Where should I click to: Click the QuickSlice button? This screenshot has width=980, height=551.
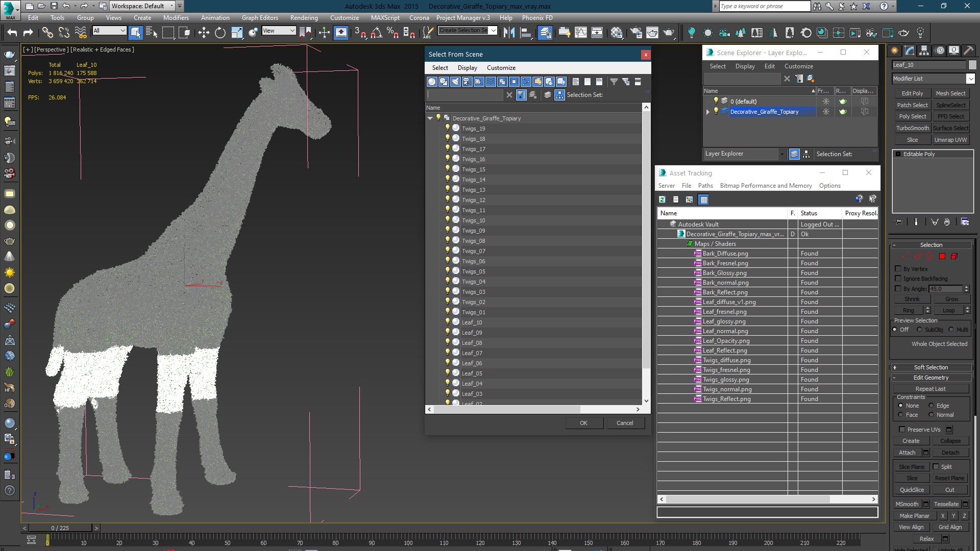pyautogui.click(x=912, y=490)
